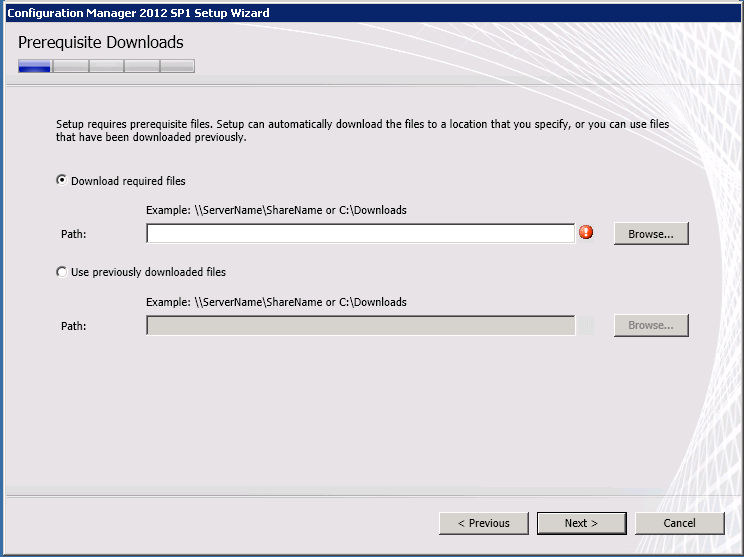Continue with the Next button
The image size is (744, 557).
(582, 523)
